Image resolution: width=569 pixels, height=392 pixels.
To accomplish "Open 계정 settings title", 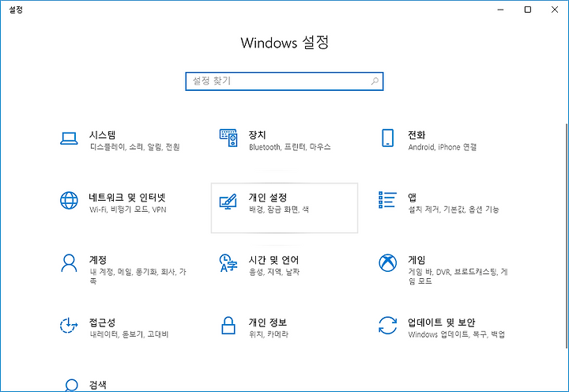I will 98,260.
